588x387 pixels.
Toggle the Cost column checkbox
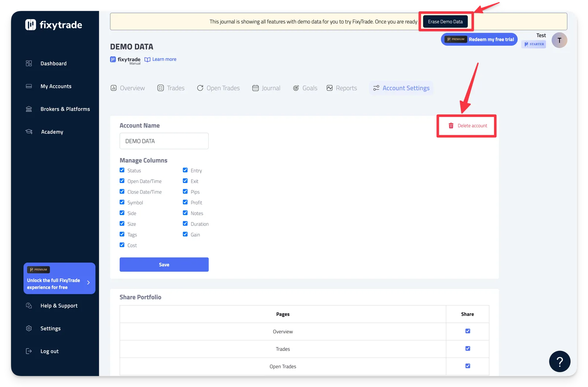(x=122, y=245)
